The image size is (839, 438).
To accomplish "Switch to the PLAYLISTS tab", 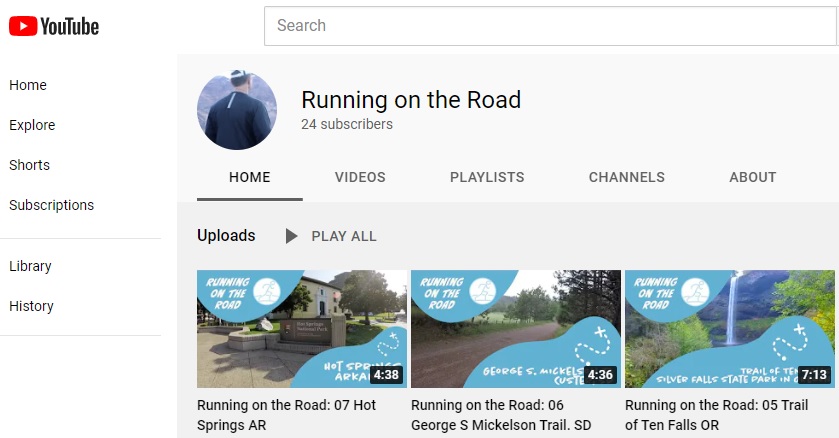I will point(487,177).
